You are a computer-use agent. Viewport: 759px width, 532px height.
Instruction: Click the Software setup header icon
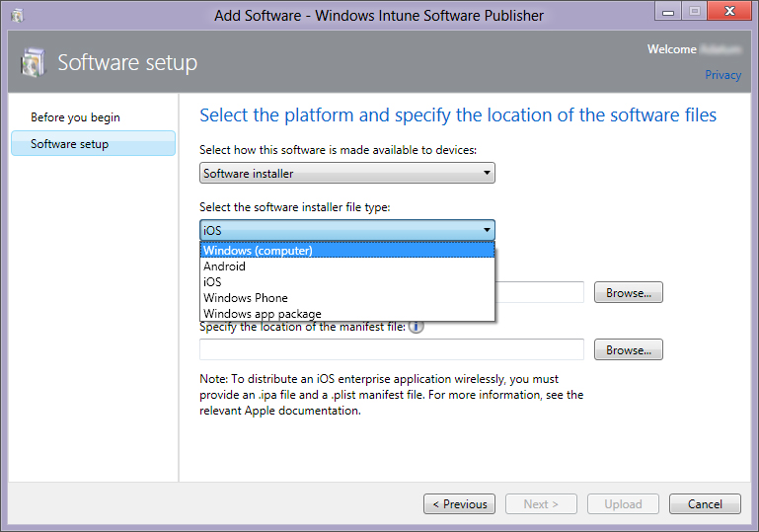pyautogui.click(x=32, y=62)
